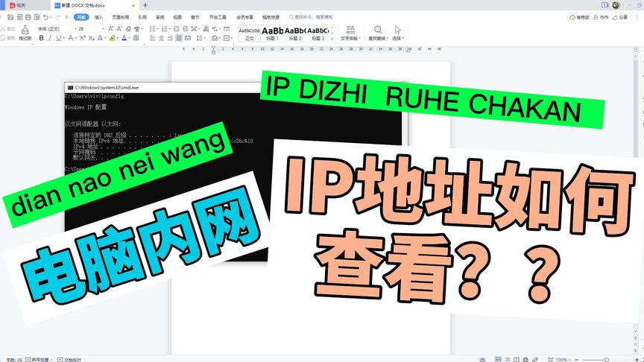Click the Share button
Image resolution: width=644 pixels, height=362 pixels.
(x=620, y=17)
